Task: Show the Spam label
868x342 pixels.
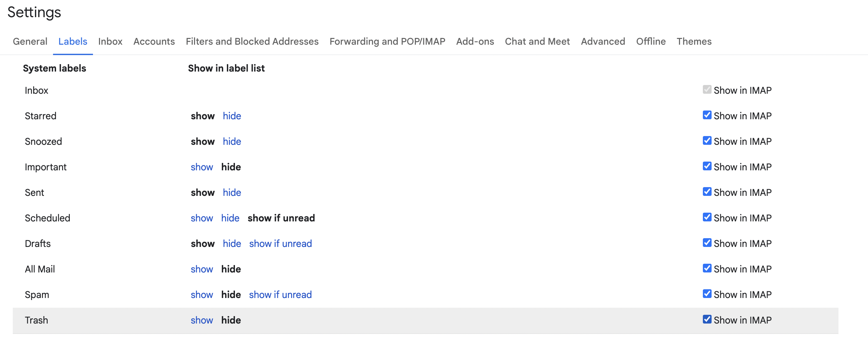Action: pyautogui.click(x=202, y=294)
